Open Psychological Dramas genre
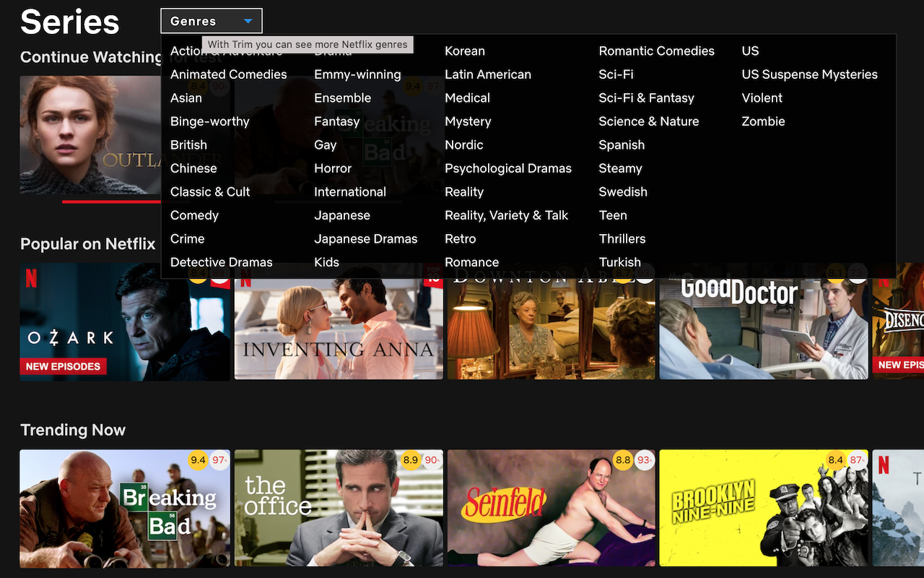Image resolution: width=924 pixels, height=578 pixels. coord(508,168)
